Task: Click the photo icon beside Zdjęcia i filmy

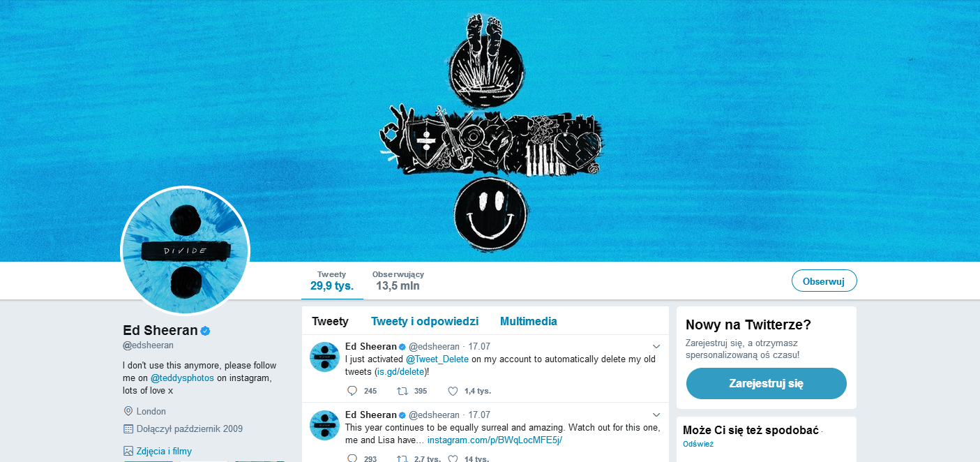Action: pos(128,451)
